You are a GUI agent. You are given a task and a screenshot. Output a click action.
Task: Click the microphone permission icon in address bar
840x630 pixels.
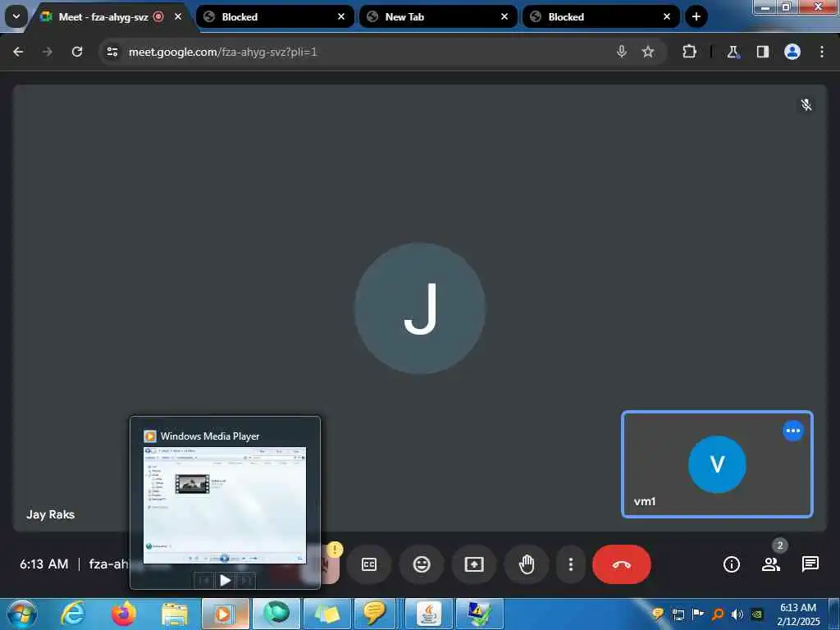622,52
